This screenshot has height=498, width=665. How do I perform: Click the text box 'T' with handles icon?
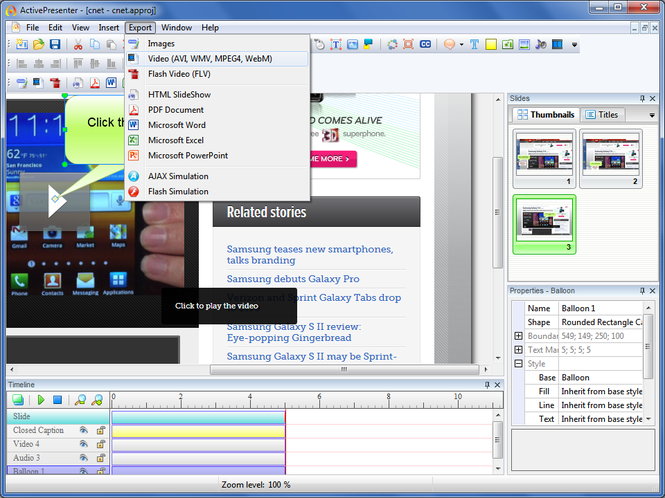[x=336, y=44]
